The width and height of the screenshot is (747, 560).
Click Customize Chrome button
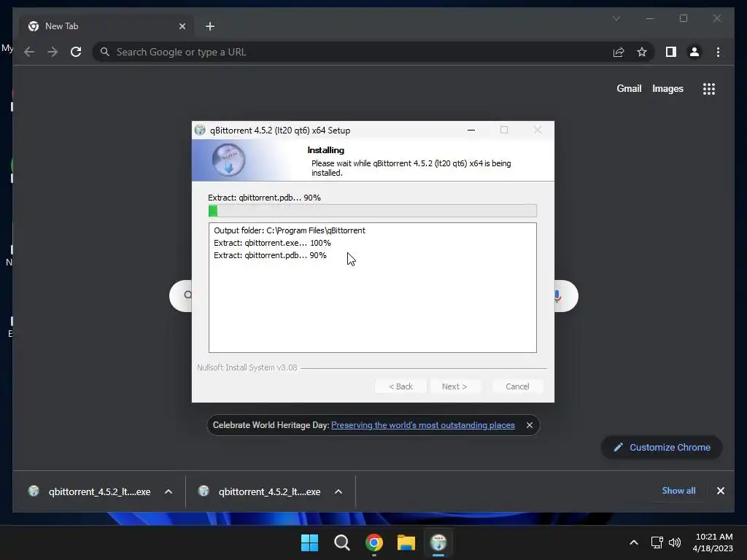(x=662, y=447)
